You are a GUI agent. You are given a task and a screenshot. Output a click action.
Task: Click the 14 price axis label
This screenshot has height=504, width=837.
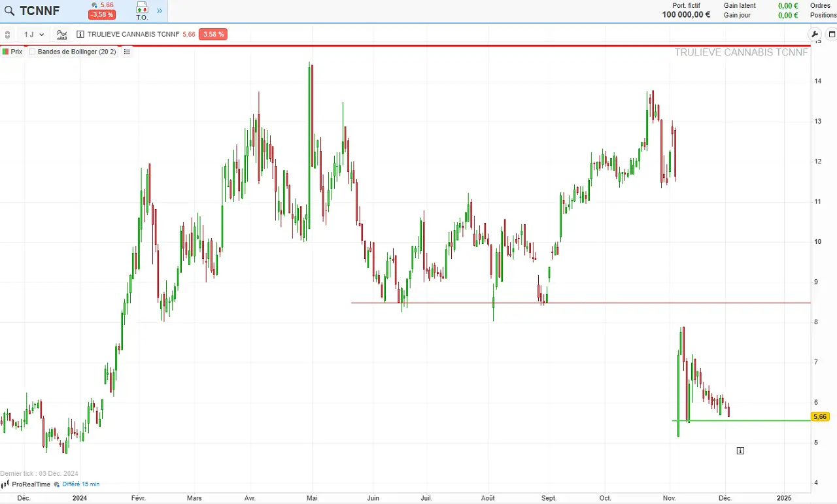pos(817,81)
